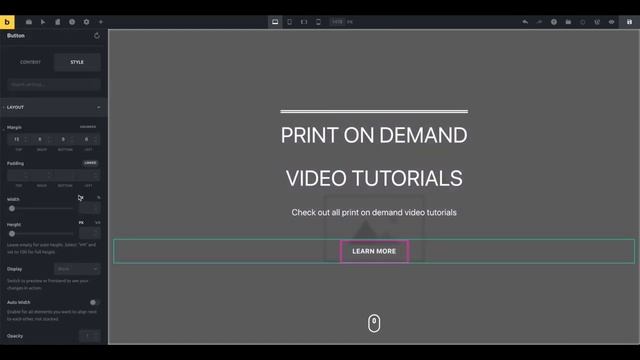Click the plus add-element icon in toolbar
The height and width of the screenshot is (360, 640).
click(x=101, y=22)
